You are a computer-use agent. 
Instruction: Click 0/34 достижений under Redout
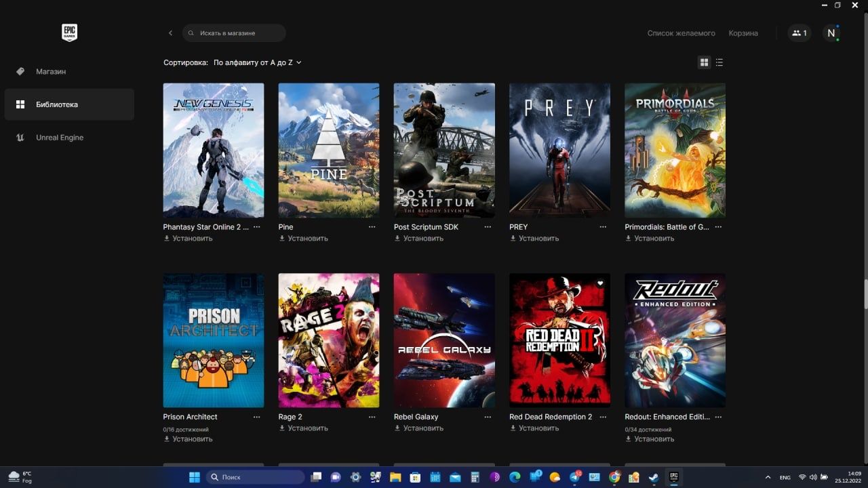648,429
